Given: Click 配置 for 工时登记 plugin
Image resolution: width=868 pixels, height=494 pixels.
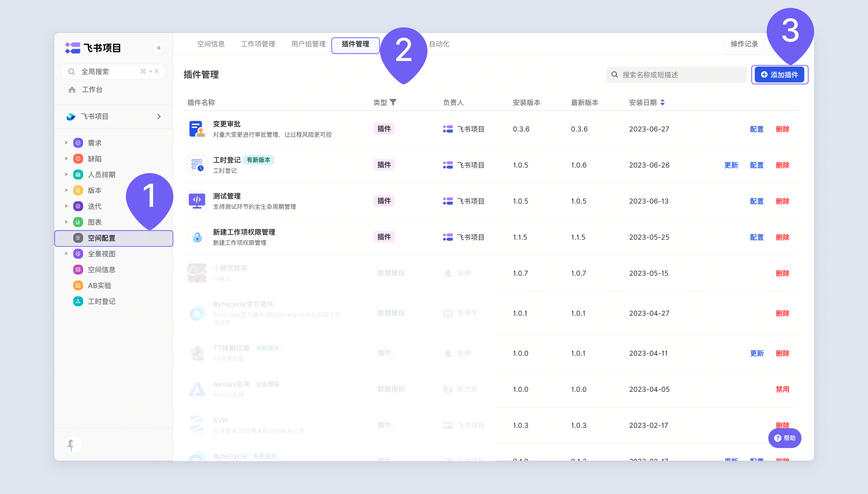Looking at the screenshot, I should coord(757,165).
